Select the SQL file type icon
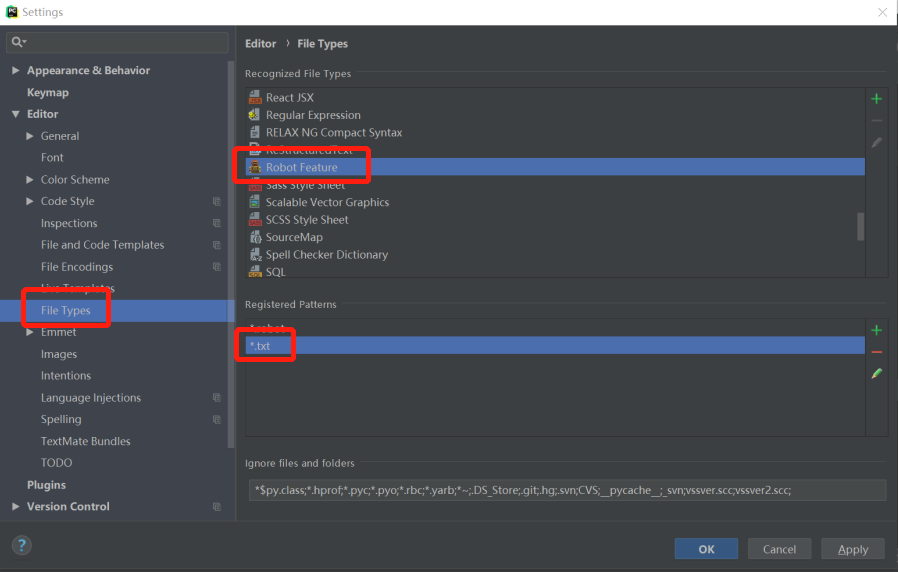 (x=255, y=272)
